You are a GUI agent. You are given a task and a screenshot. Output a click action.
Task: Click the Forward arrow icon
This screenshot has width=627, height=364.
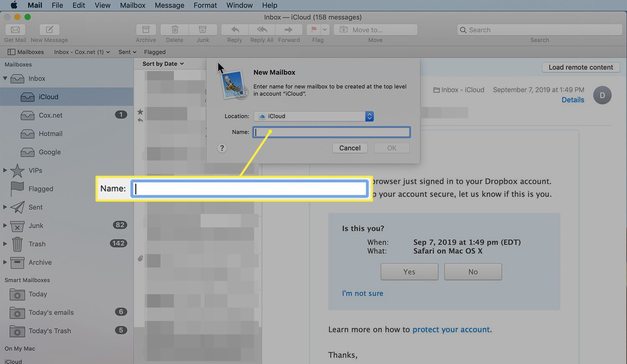(288, 30)
